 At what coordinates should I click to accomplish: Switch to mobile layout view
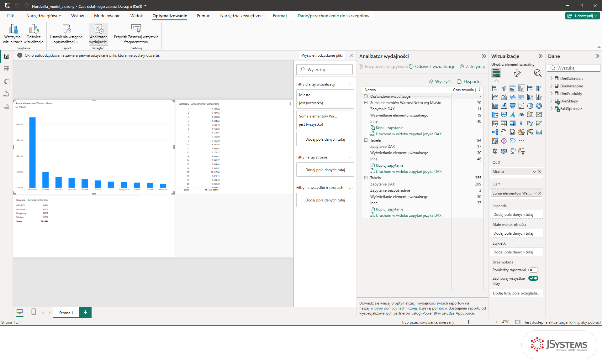point(34,312)
